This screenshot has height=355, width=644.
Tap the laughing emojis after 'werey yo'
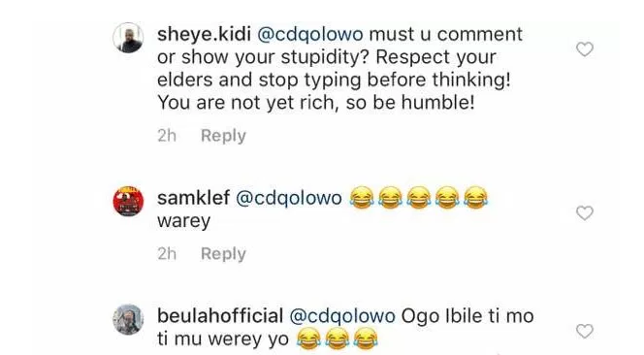click(338, 339)
